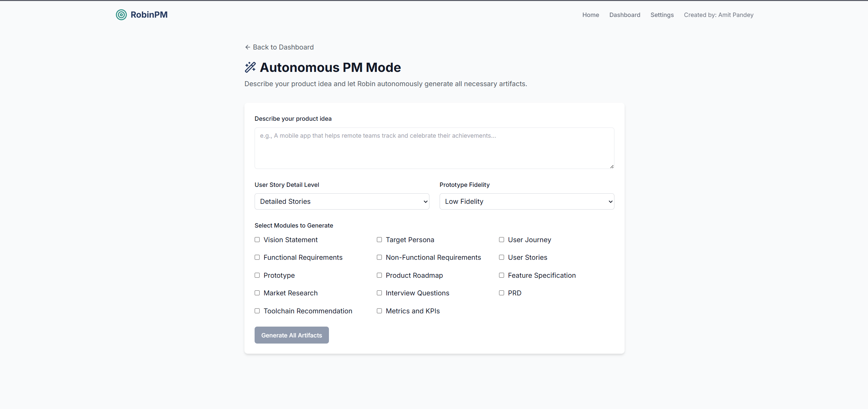Click the back arrow icon
This screenshot has width=868, height=409.
click(x=247, y=47)
